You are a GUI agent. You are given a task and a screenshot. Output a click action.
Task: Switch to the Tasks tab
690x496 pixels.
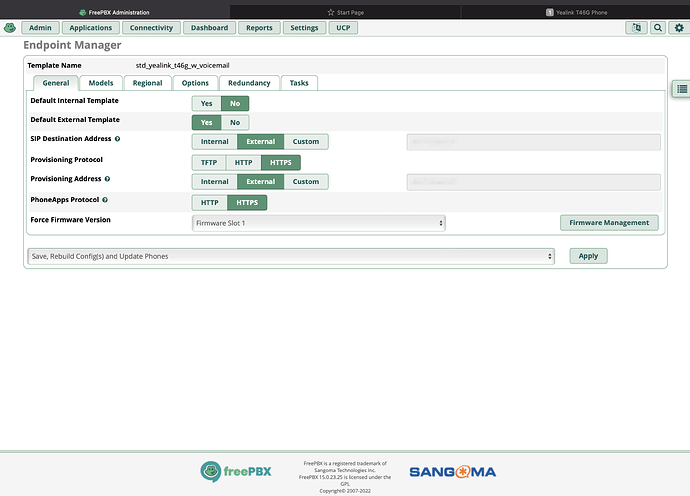[299, 83]
